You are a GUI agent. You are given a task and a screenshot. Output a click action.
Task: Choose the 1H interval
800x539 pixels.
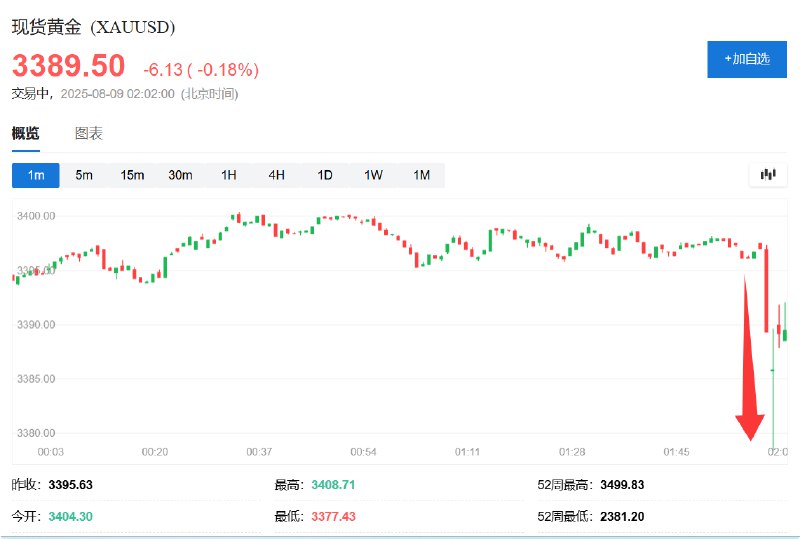pos(229,175)
